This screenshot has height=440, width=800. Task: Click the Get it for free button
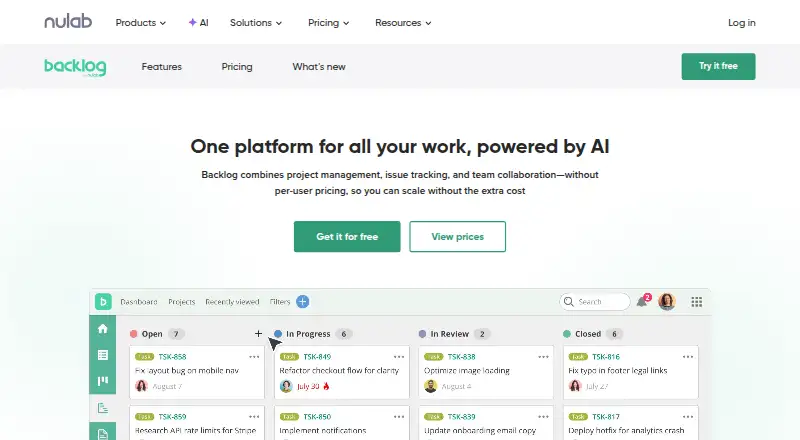(x=347, y=236)
